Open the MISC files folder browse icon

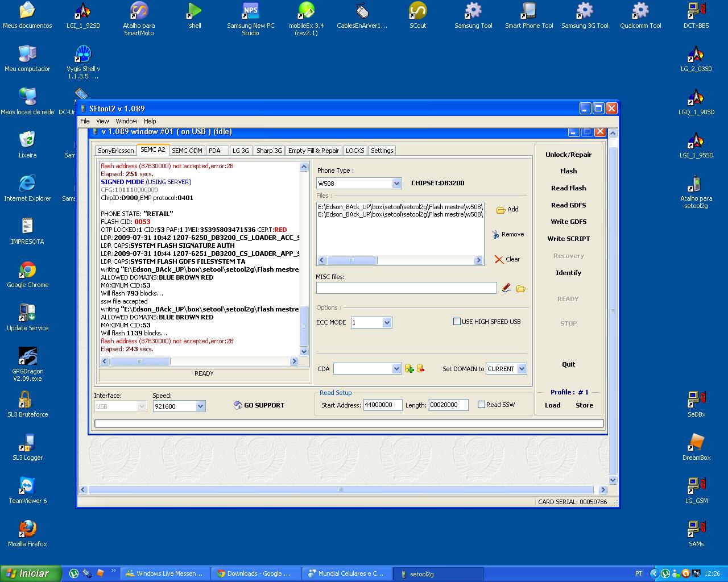coord(521,288)
